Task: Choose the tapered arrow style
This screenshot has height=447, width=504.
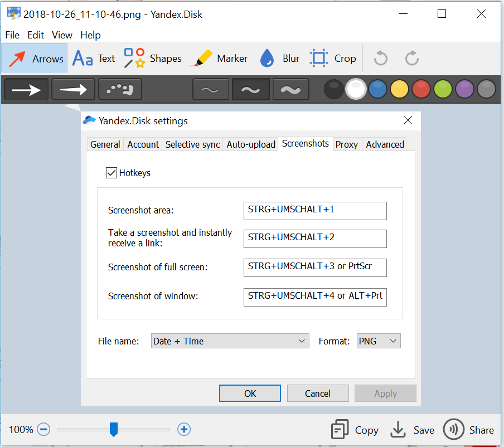Action: click(73, 90)
